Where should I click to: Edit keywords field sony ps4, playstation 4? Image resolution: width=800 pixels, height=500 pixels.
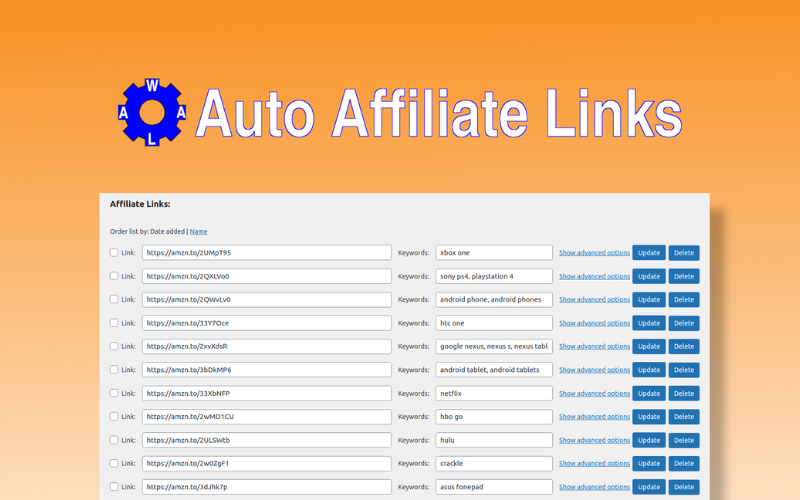pyautogui.click(x=494, y=276)
